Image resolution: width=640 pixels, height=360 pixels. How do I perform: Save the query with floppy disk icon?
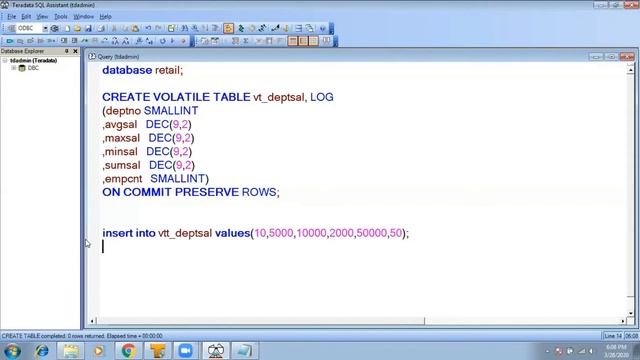click(x=88, y=29)
